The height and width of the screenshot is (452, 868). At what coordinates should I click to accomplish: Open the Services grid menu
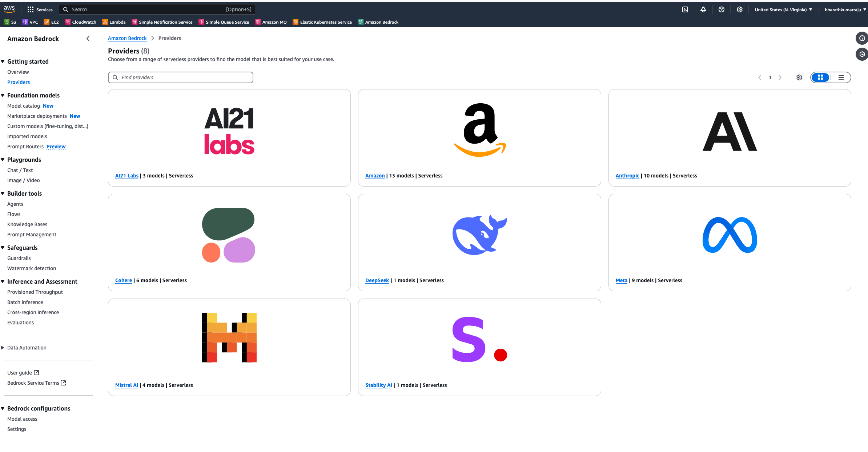pyautogui.click(x=40, y=9)
